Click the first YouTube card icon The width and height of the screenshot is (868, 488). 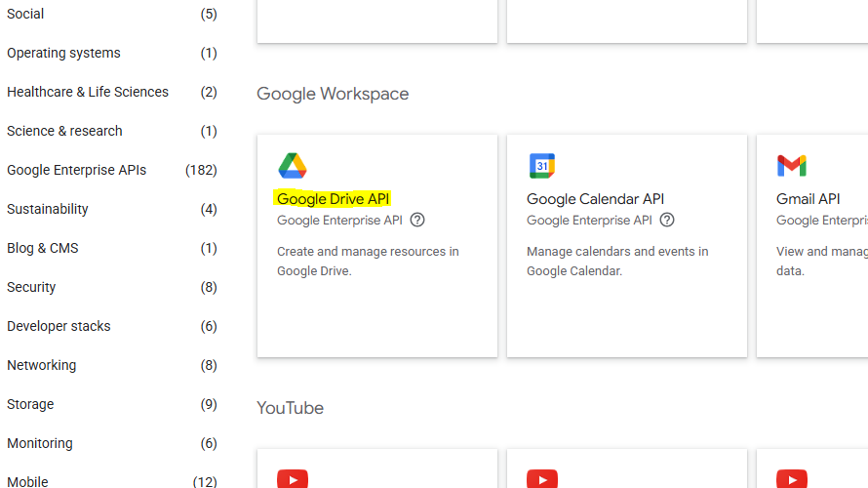(x=293, y=478)
